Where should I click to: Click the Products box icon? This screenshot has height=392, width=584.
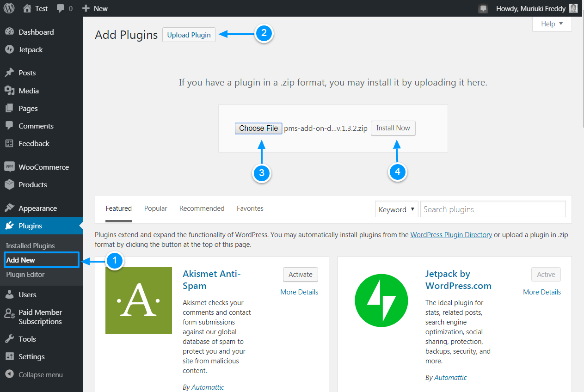point(9,184)
